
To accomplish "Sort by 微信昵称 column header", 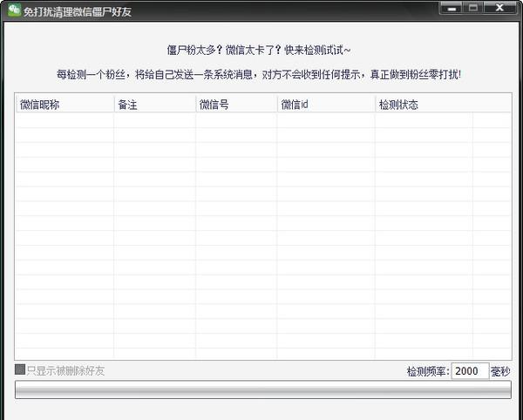I will pyautogui.click(x=65, y=105).
